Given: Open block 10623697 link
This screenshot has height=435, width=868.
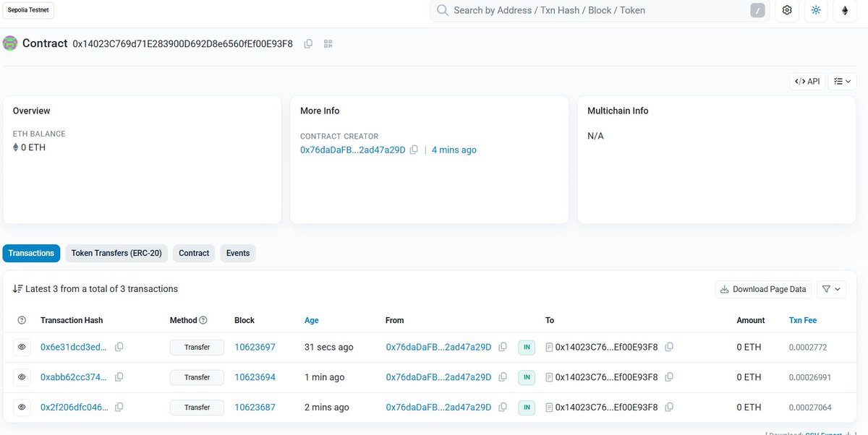Looking at the screenshot, I should pos(255,347).
